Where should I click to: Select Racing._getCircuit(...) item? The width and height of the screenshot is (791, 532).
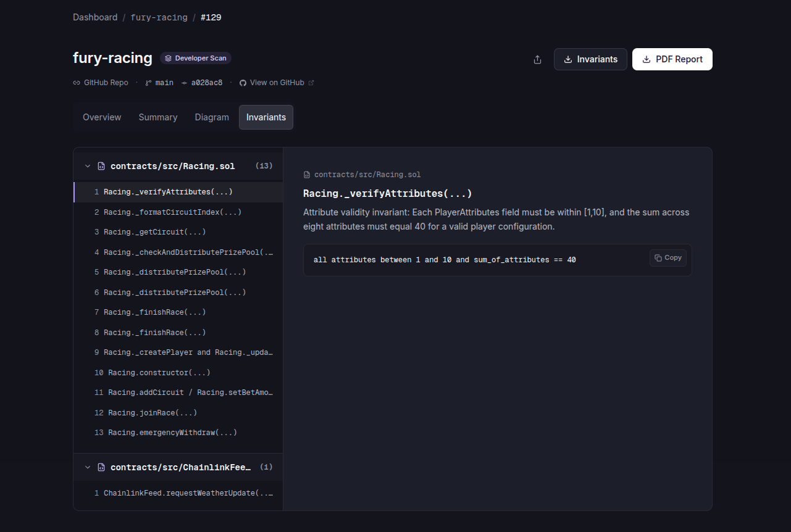click(178, 232)
